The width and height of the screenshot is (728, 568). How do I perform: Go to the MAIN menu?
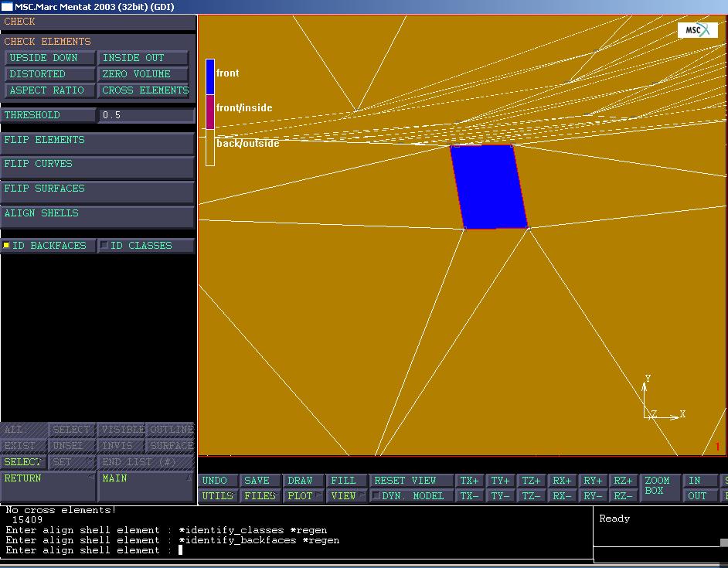(146, 486)
